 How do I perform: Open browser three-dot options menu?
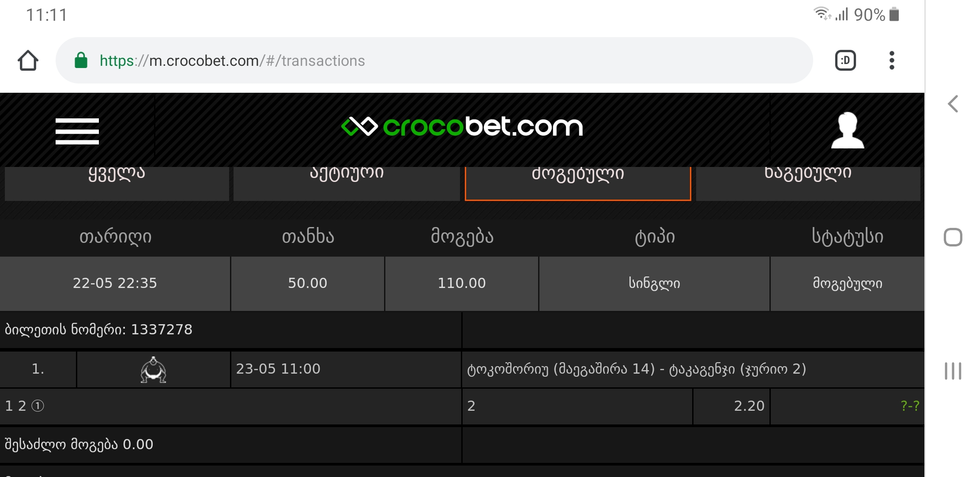coord(892,61)
